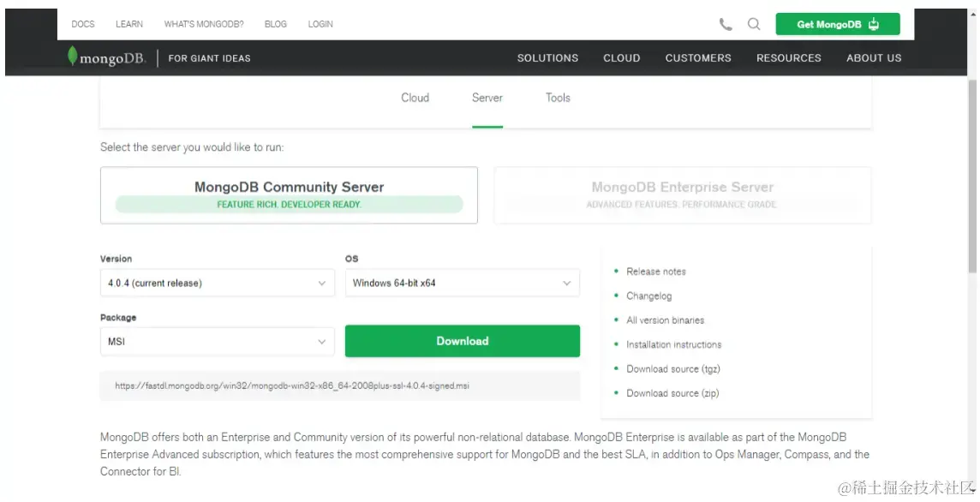Click the FOR GIANT IDEAS tagline

(x=209, y=58)
